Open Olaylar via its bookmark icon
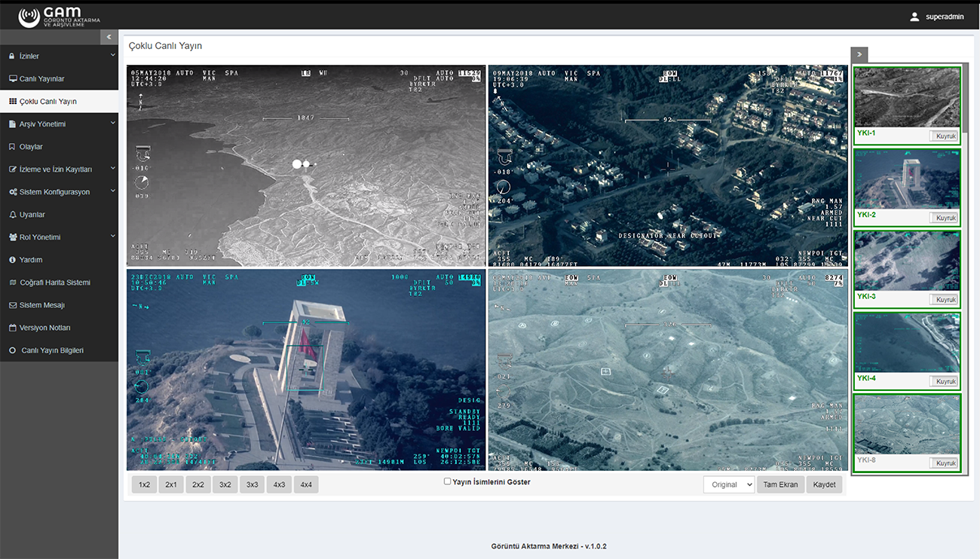This screenshot has width=980, height=559. tap(12, 147)
